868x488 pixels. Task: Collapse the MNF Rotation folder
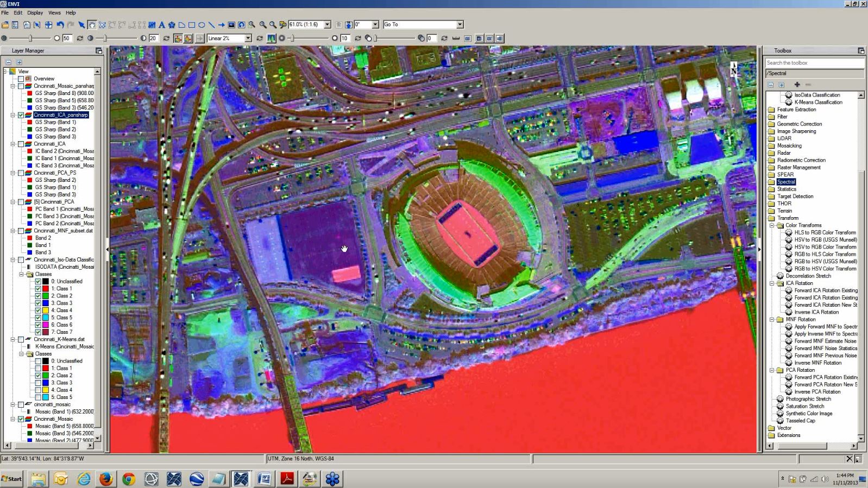[x=772, y=319]
